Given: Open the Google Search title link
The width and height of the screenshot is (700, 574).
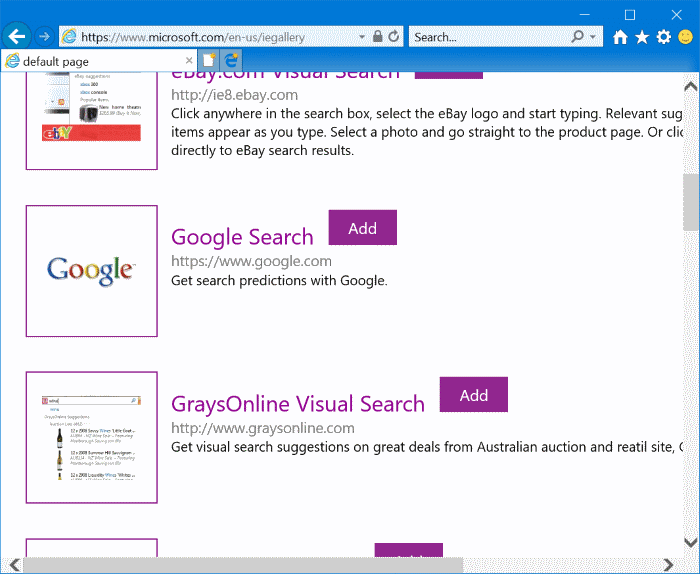Looking at the screenshot, I should (242, 237).
